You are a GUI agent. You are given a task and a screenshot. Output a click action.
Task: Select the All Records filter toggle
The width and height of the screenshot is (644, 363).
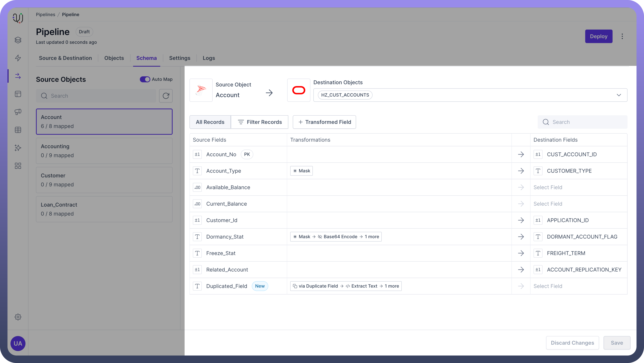click(210, 122)
